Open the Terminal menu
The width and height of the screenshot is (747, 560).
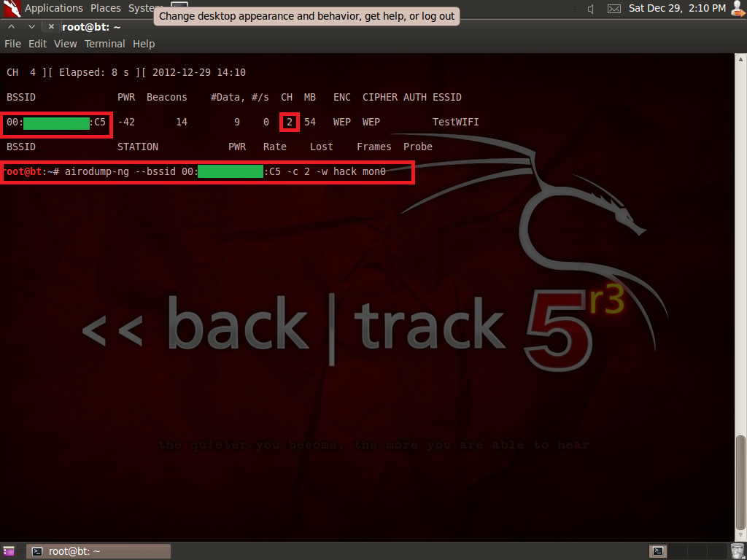click(x=105, y=44)
